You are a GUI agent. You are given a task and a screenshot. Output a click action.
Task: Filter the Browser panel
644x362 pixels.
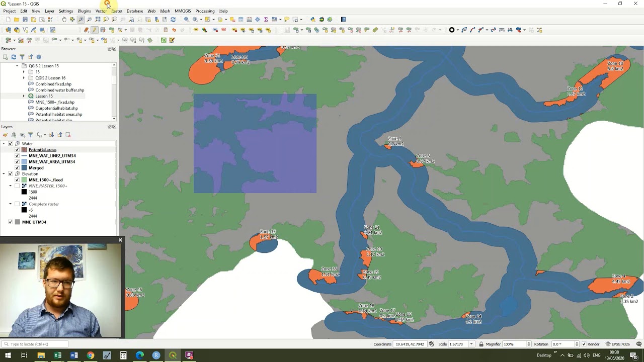22,57
